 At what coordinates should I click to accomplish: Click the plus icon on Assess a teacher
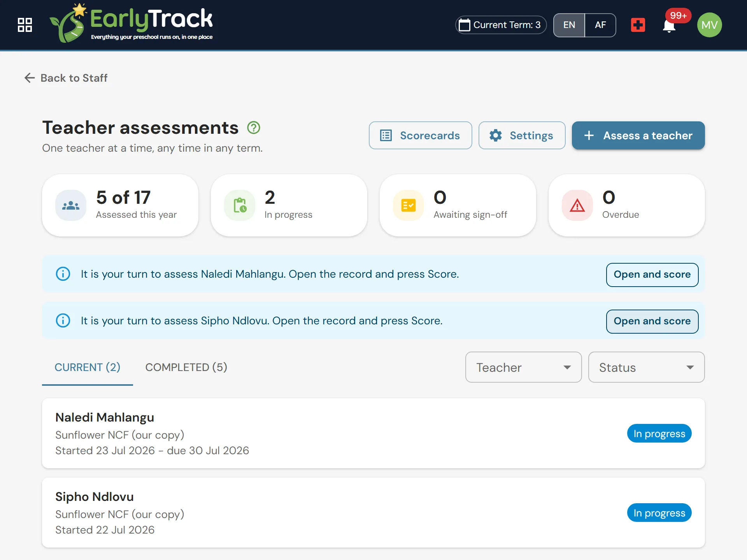[x=589, y=135]
